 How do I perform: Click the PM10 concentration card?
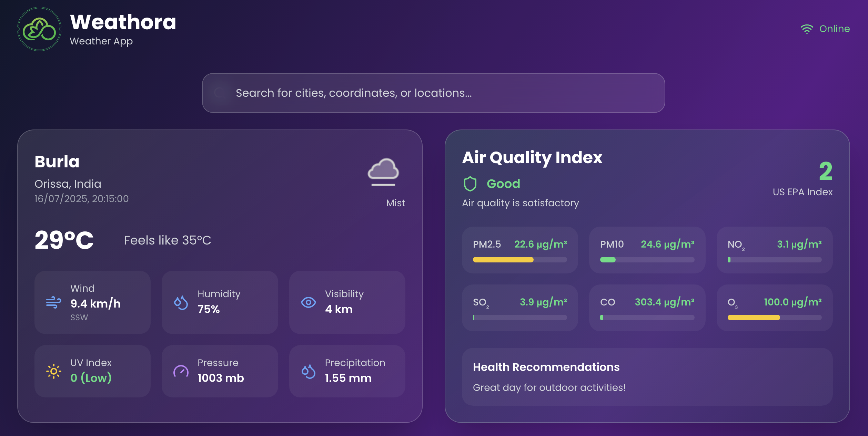(647, 250)
